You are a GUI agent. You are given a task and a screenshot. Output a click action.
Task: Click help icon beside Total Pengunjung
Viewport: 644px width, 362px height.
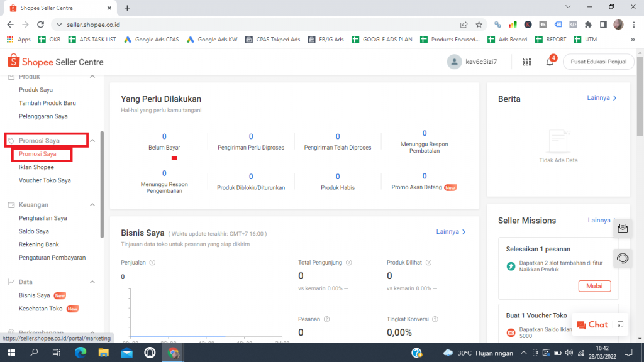[x=349, y=263]
